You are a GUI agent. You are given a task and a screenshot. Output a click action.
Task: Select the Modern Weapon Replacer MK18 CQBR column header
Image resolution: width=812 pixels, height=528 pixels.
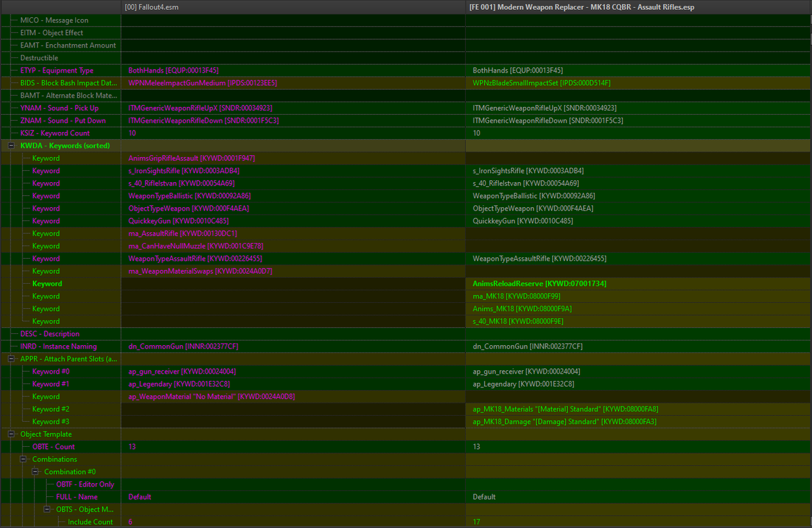639,7
